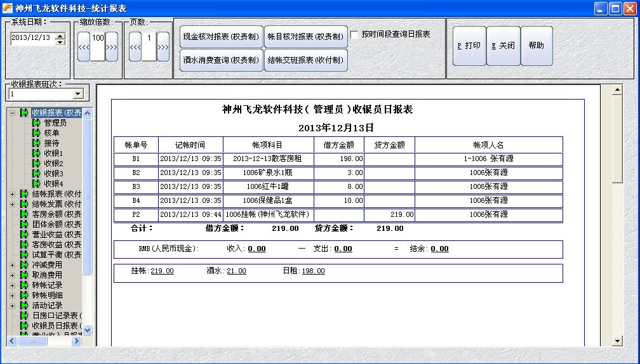Click the green icon next to 日房口记录表
This screenshot has height=364, width=640.
click(x=25, y=316)
